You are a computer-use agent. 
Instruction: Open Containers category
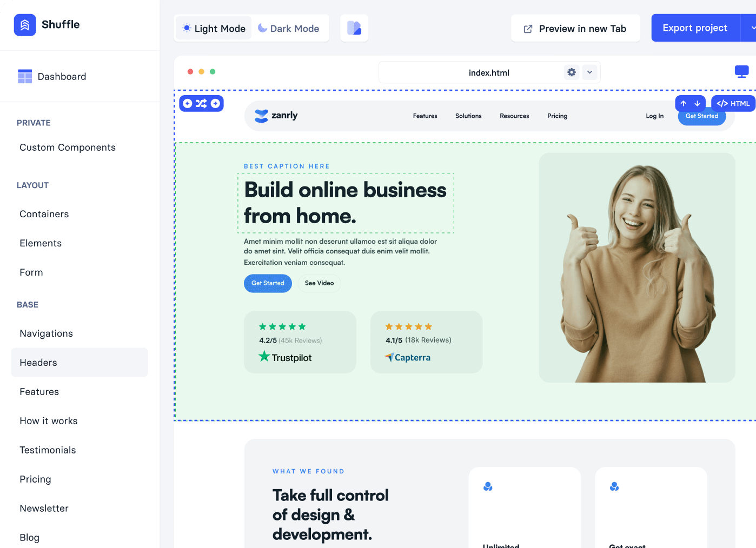pos(44,214)
